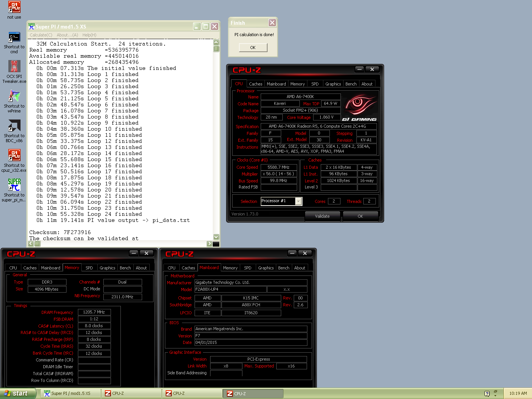
Task: Click BIOS date 04/01/2015 field
Action: (251, 342)
